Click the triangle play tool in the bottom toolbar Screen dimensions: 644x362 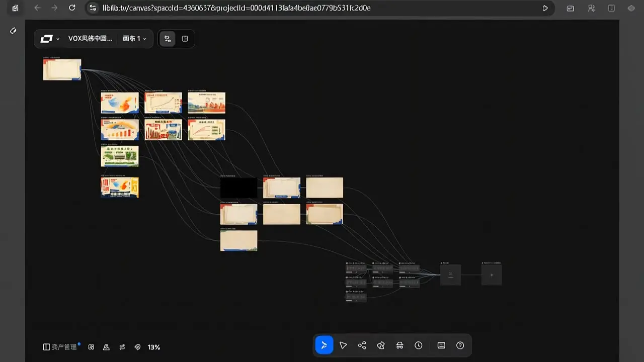pyautogui.click(x=343, y=345)
